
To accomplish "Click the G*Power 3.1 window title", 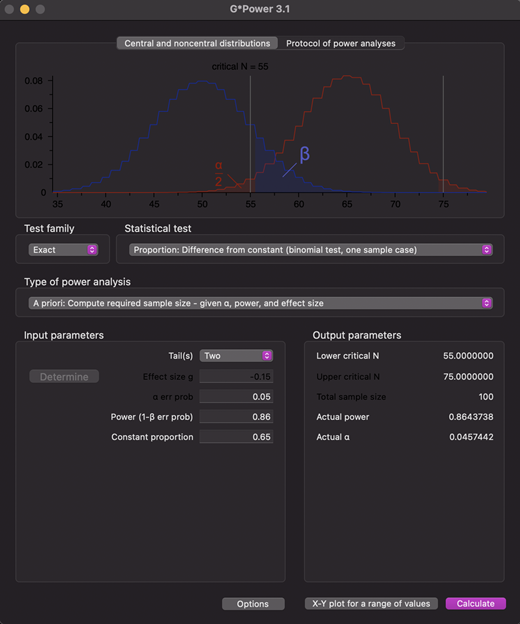I will pos(260,9).
